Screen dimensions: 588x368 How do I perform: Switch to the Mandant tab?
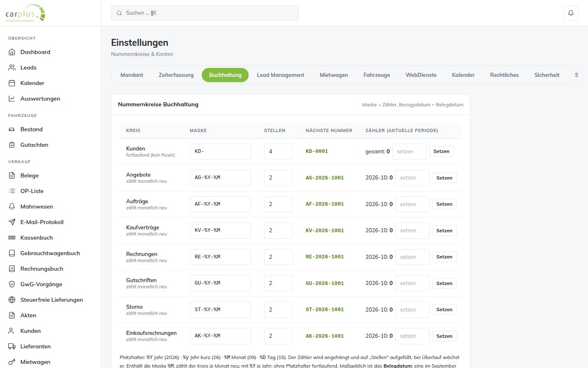click(132, 75)
